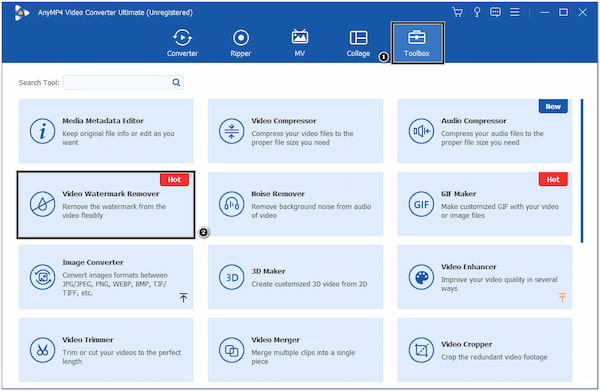This screenshot has width=600, height=391.
Task: Click the search magnifier icon
Action: pos(176,82)
